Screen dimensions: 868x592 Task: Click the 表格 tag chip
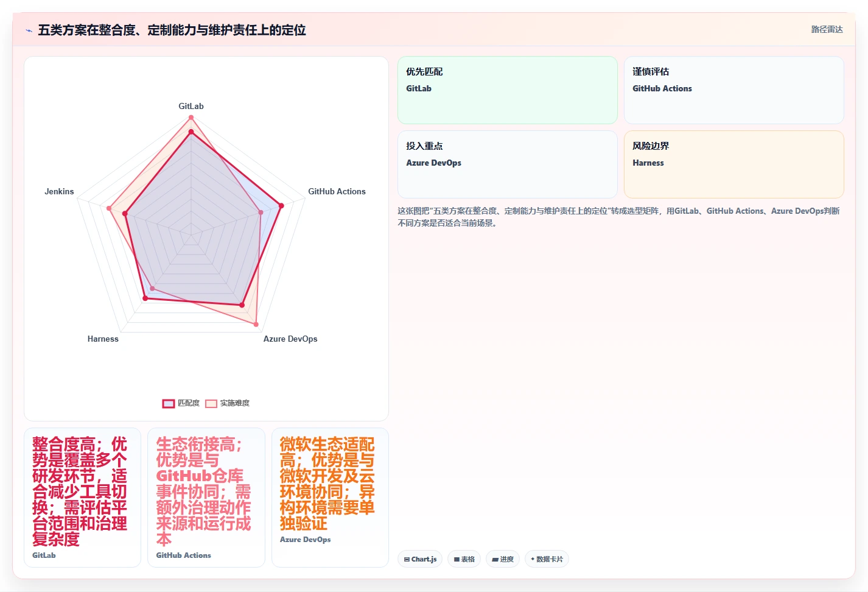(464, 559)
